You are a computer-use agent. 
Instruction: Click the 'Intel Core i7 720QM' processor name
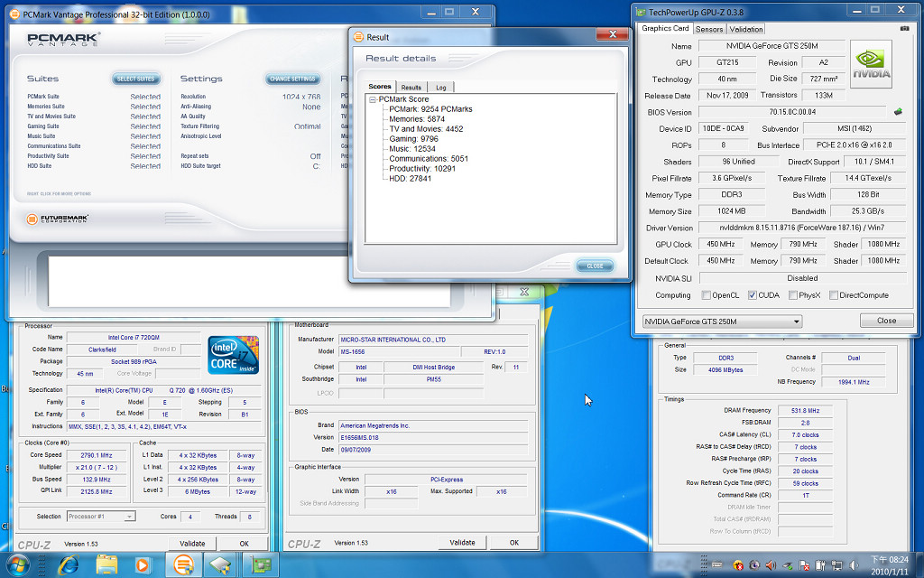(x=134, y=338)
